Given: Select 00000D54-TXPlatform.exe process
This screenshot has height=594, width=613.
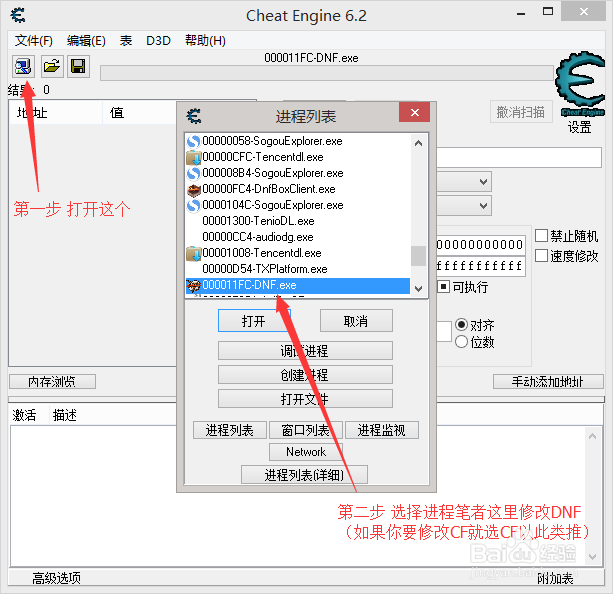Looking at the screenshot, I should coord(298,269).
